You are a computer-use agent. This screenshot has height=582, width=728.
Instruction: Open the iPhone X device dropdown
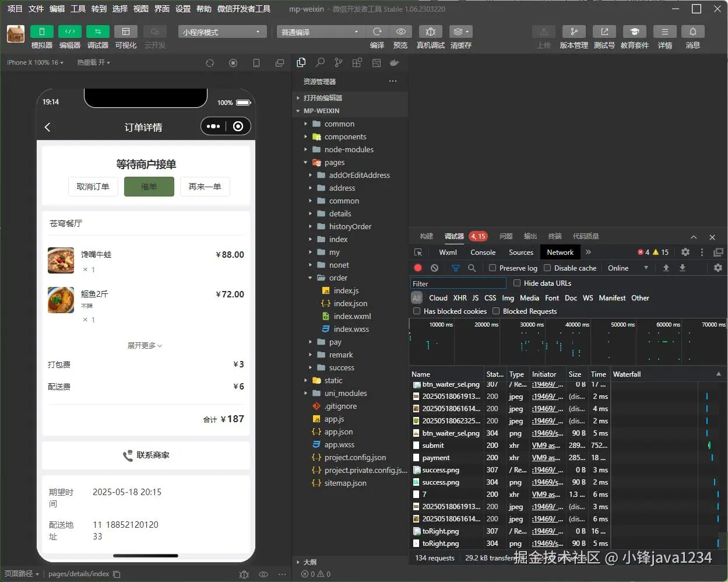click(36, 62)
